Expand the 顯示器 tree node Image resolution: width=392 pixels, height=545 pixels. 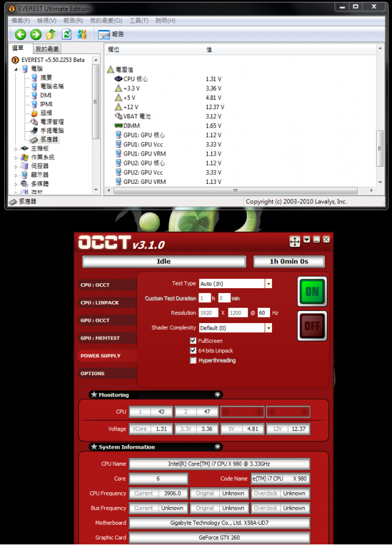coord(16,175)
